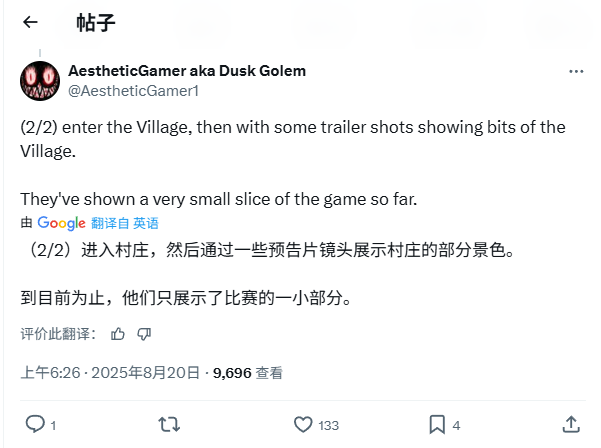Click the bookmark count 4
The image size is (601, 448).
(456, 425)
